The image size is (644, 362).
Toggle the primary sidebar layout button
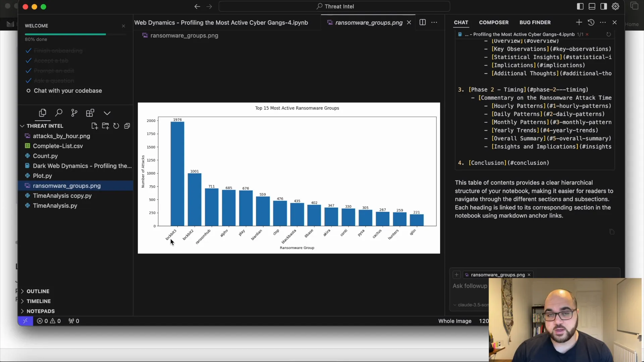[580, 6]
